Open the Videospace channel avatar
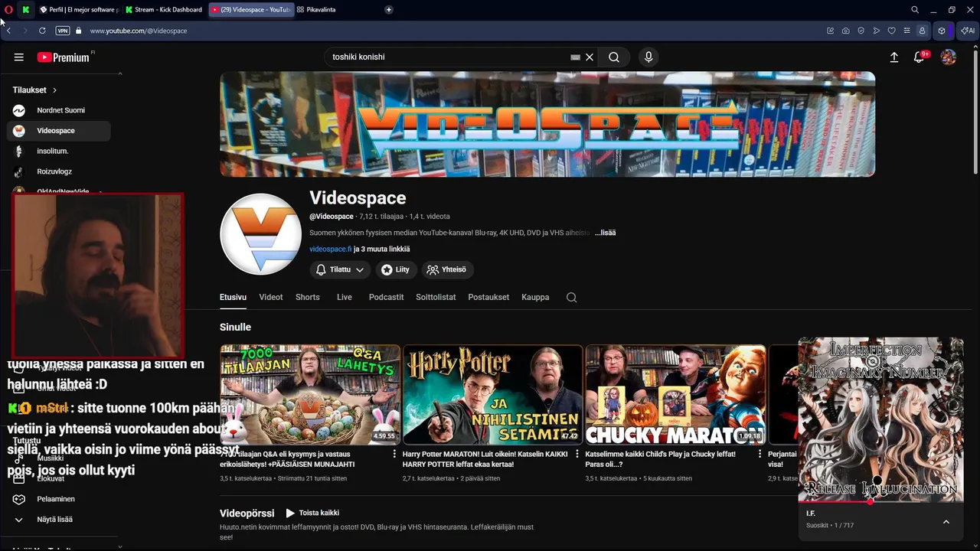 [x=260, y=233]
